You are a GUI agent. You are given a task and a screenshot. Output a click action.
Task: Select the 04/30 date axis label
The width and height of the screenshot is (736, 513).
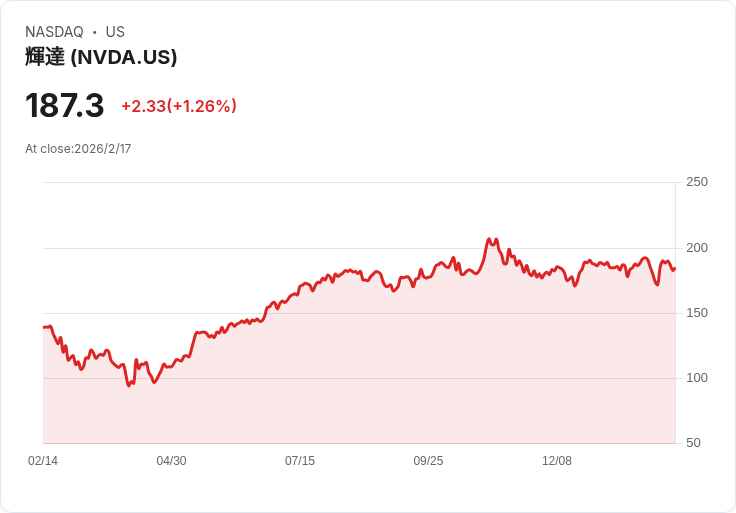coord(171,461)
